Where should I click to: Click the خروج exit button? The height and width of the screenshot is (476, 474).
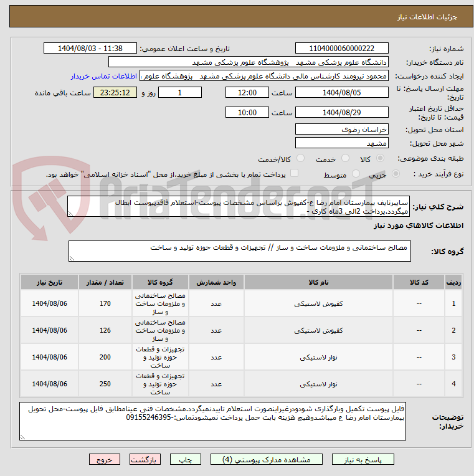tap(105, 460)
